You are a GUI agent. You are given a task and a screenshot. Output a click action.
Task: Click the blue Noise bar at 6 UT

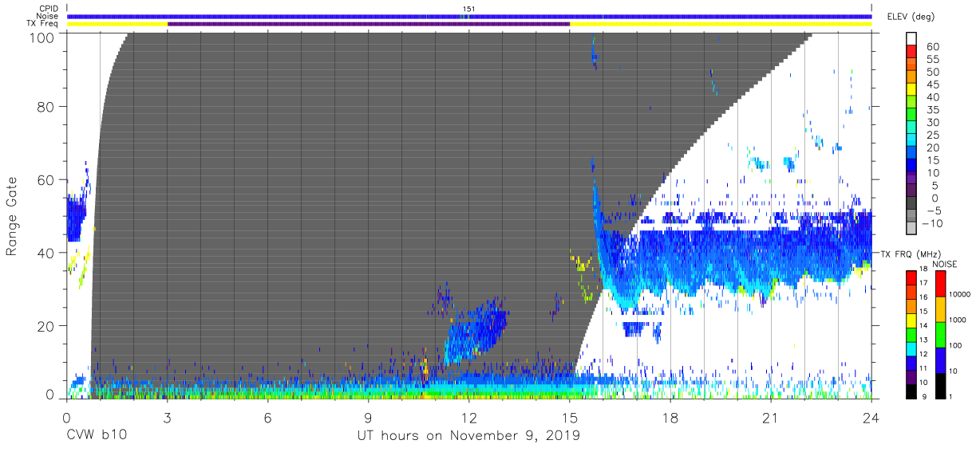[268, 16]
